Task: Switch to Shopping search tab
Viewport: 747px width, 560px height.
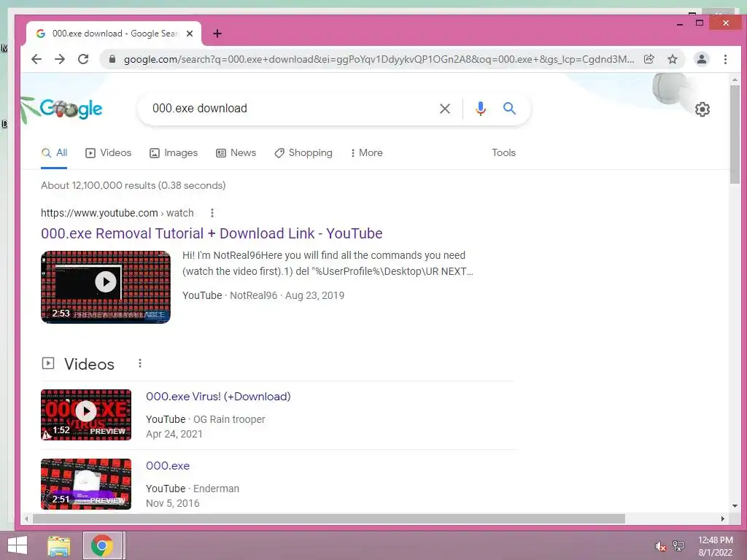Action: (x=303, y=153)
